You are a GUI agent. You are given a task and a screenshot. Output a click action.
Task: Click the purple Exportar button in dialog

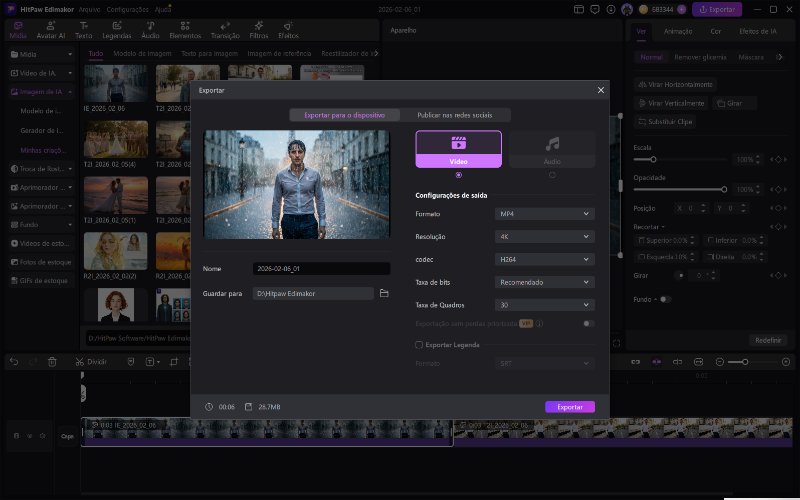pyautogui.click(x=570, y=407)
